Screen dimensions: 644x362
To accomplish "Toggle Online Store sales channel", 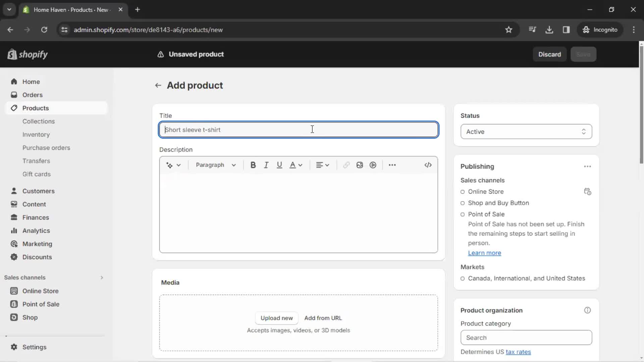I will coord(463,191).
